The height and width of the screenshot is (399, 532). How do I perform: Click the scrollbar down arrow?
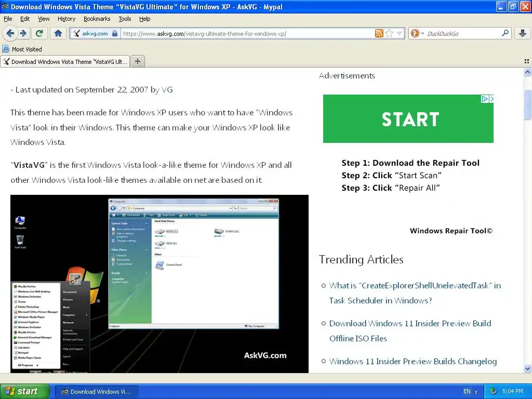coord(527,368)
